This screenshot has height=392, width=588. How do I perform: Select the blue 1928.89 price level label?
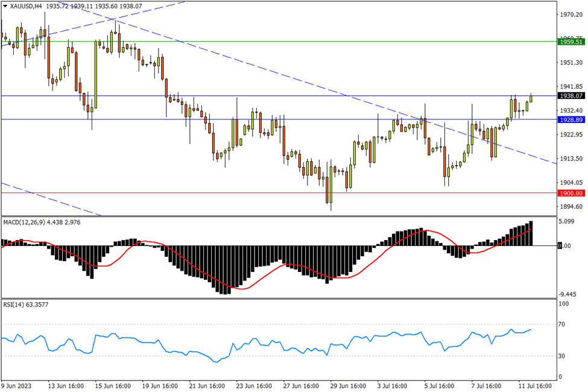point(571,120)
